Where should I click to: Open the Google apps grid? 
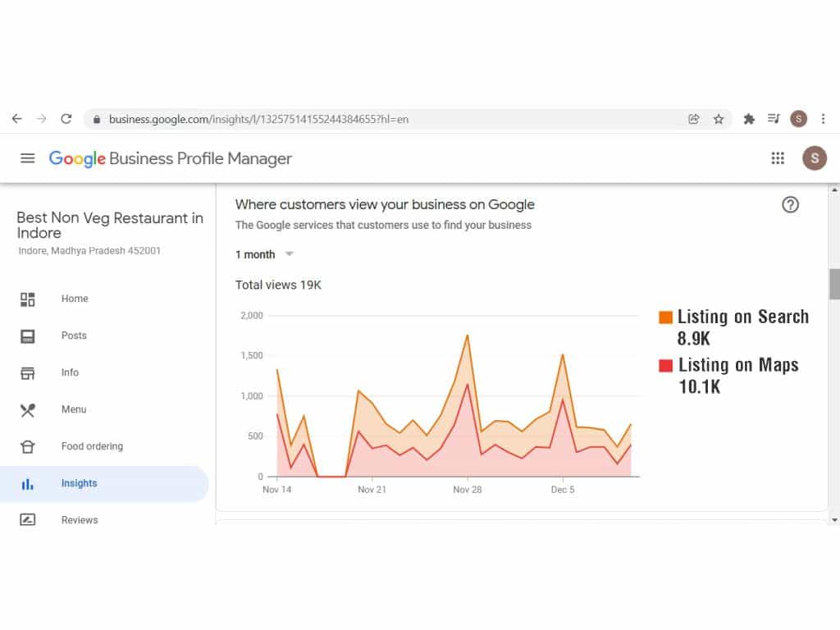point(778,158)
